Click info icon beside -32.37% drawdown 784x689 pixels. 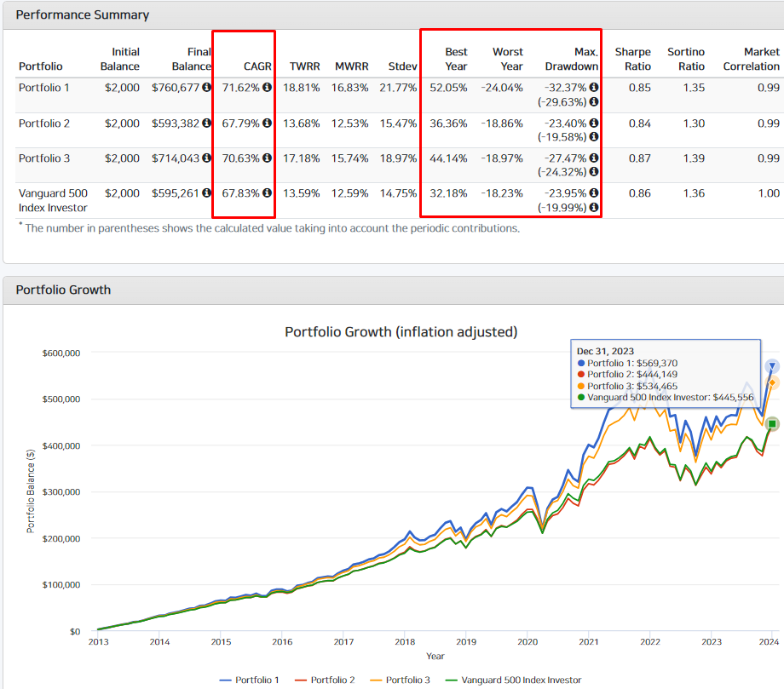click(x=593, y=88)
